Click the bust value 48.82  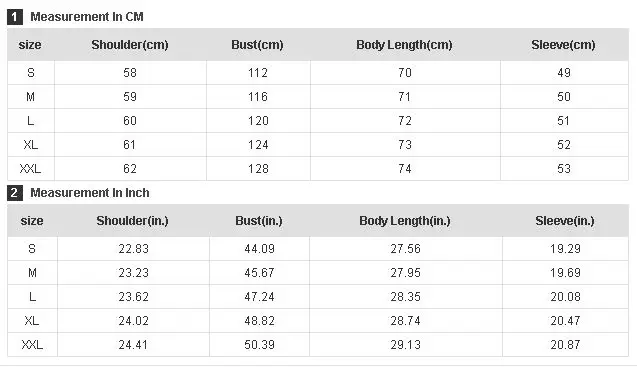[x=260, y=321]
